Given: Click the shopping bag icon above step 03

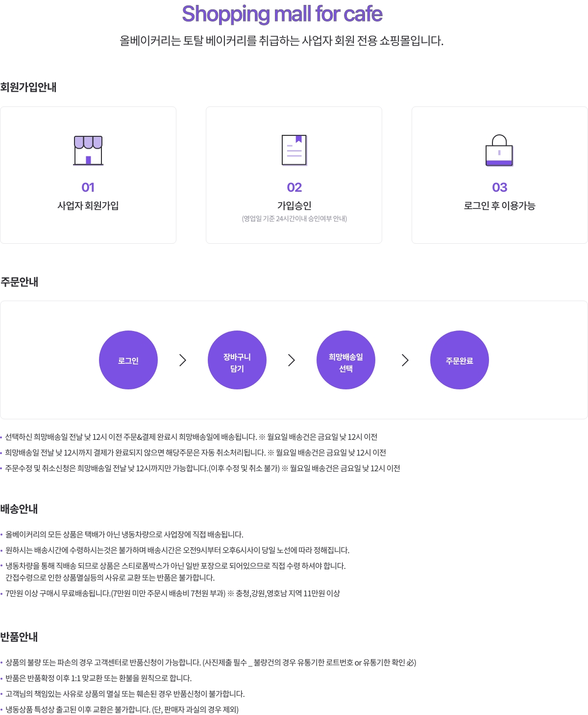Looking at the screenshot, I should tap(499, 151).
